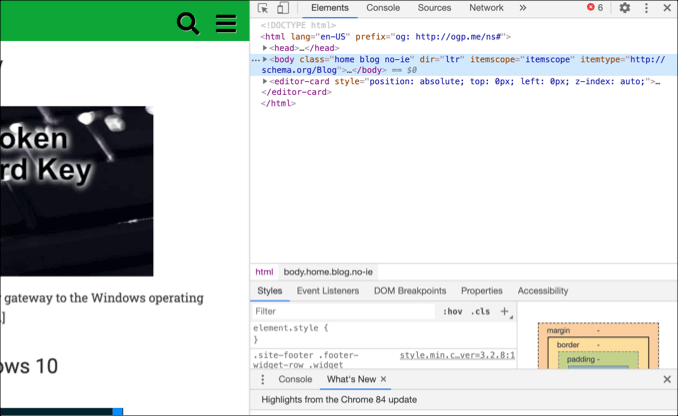Toggle the .cls element classes panel
Screen dimensions: 678x416
pos(480,312)
